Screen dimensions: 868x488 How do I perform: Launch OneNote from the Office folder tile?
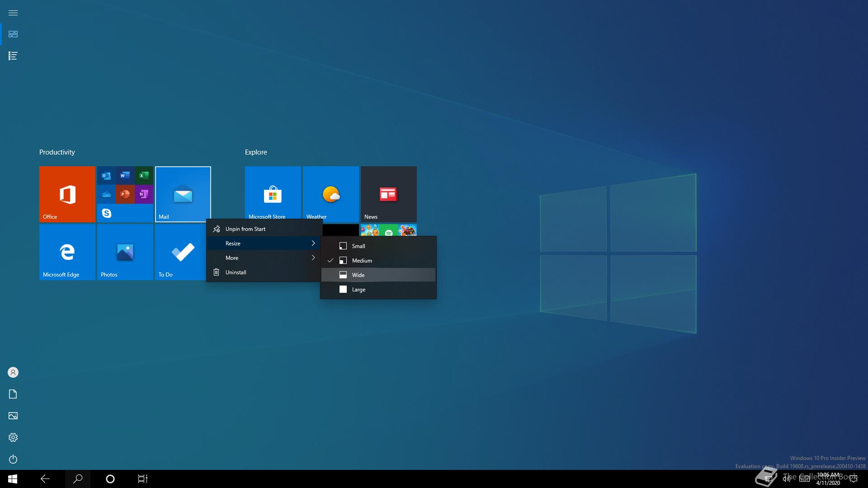(x=144, y=194)
